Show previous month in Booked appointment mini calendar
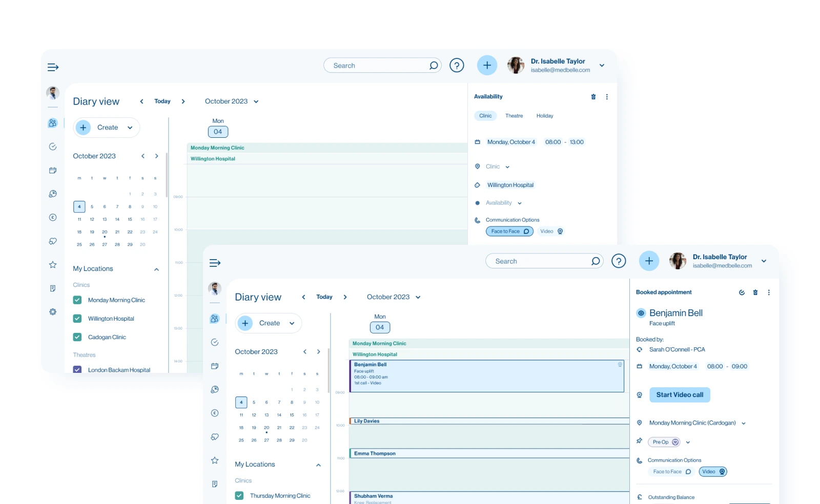820x504 pixels. pyautogui.click(x=305, y=352)
